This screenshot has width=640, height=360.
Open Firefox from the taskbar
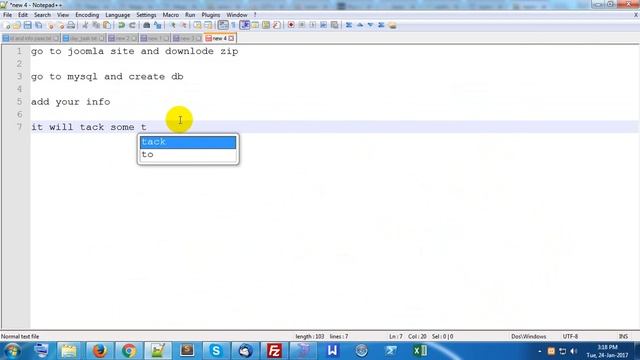(x=99, y=351)
